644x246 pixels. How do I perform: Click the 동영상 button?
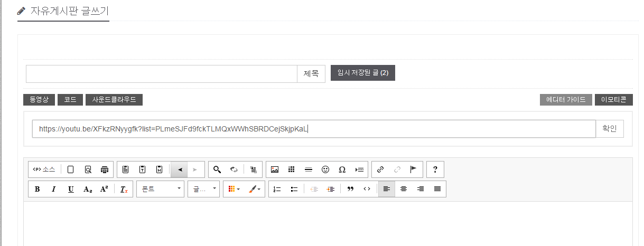[39, 100]
